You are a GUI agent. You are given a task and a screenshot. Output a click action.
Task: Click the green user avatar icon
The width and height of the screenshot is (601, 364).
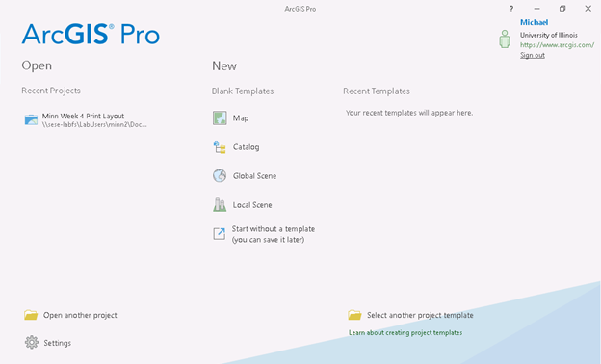pyautogui.click(x=505, y=39)
